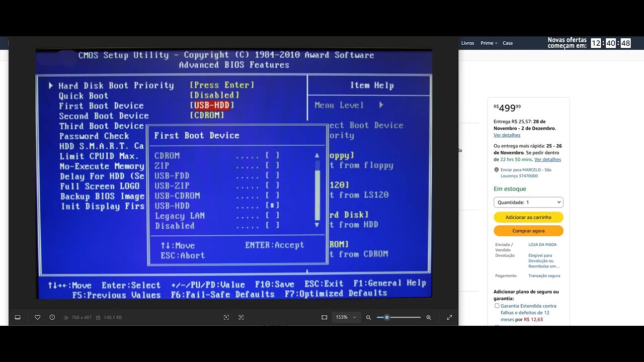
Task: Select CDROM bracket in First Boot Device list
Action: pyautogui.click(x=272, y=156)
